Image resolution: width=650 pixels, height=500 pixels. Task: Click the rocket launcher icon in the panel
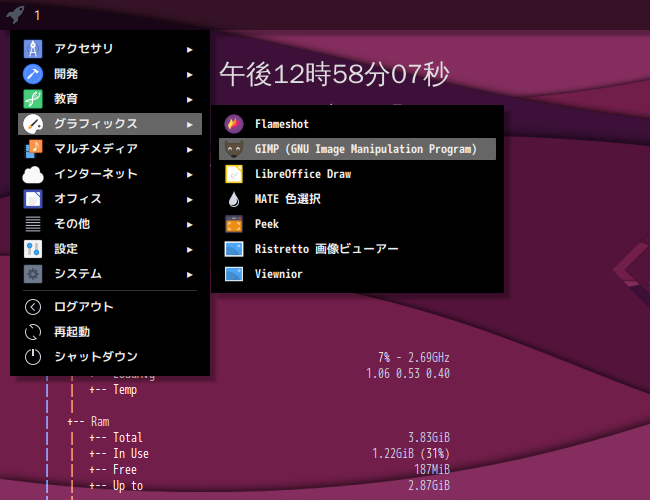pos(15,15)
